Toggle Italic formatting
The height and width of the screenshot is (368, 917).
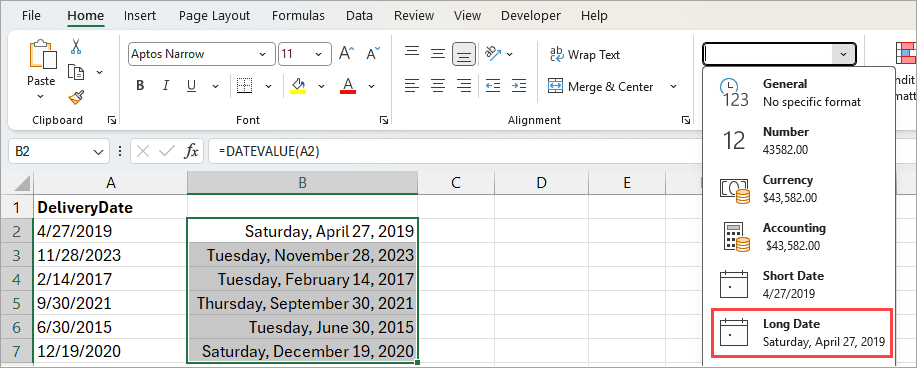coord(166,86)
